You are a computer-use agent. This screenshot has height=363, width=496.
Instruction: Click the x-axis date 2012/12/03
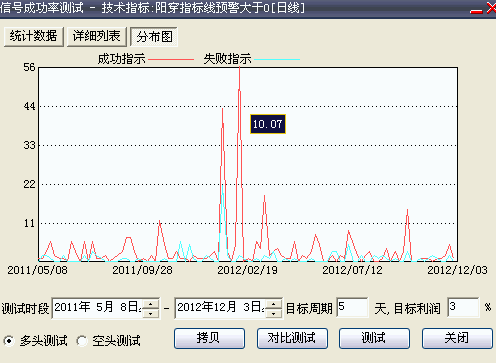pyautogui.click(x=457, y=270)
